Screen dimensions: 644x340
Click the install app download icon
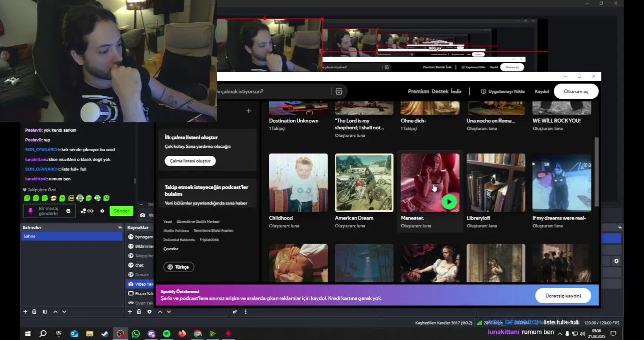(483, 91)
